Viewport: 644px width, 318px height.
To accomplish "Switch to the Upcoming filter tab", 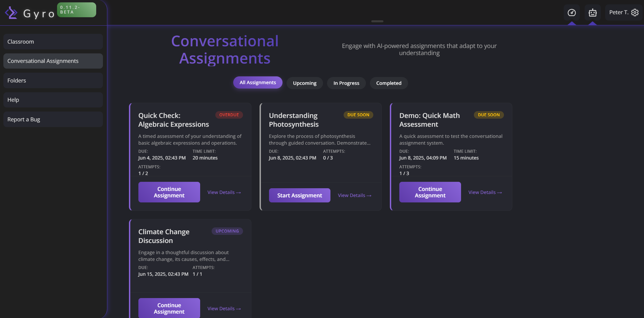I will pos(304,83).
